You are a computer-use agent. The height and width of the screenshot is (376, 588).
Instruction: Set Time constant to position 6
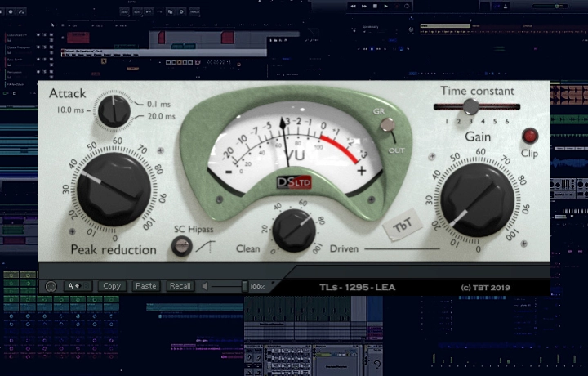507,121
